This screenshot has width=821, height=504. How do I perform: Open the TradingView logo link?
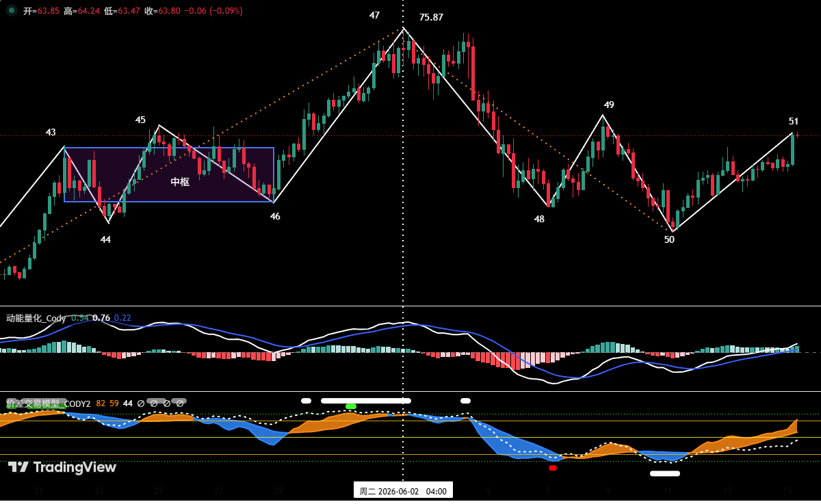[62, 467]
